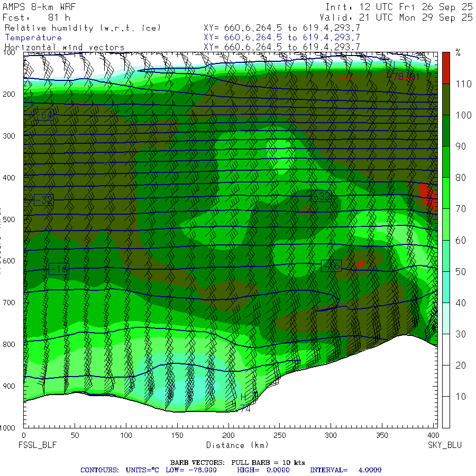The width and height of the screenshot is (476, 476).
Task: Click the "INTERVAL= 4.0000" value
Action: pos(346,470)
